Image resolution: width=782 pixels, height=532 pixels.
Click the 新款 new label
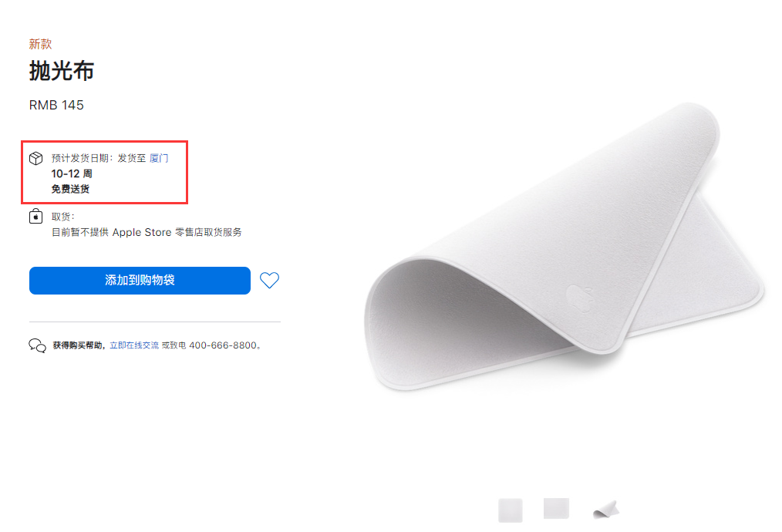pyautogui.click(x=40, y=44)
